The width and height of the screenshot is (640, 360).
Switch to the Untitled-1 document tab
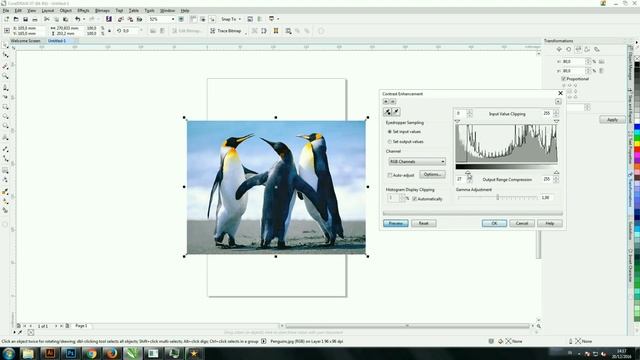[x=57, y=41]
